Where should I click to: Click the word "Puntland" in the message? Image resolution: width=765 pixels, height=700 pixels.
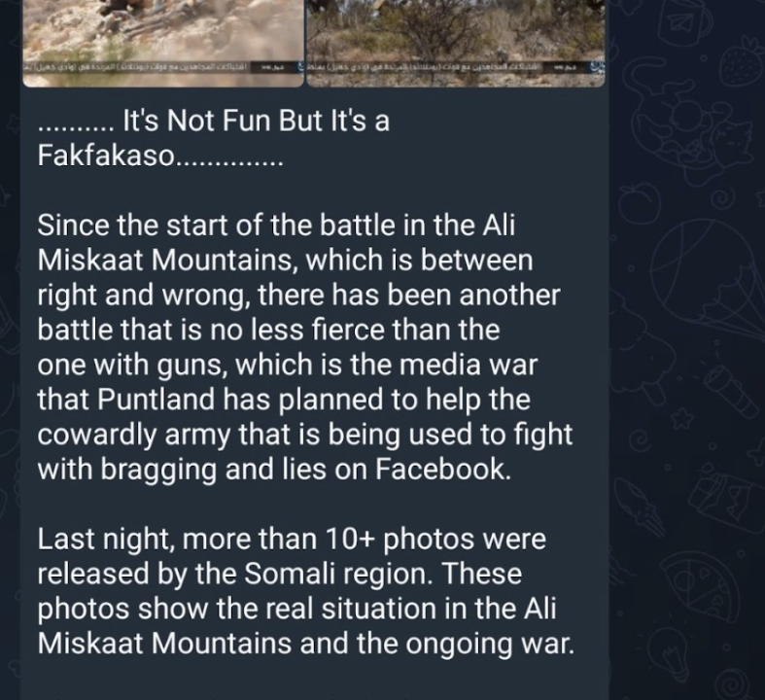pyautogui.click(x=156, y=399)
